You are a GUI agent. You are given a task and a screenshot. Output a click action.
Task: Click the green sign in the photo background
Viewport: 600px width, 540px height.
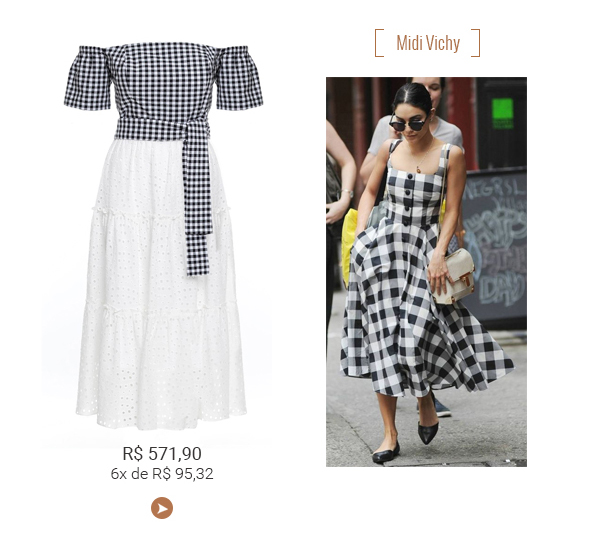[502, 111]
